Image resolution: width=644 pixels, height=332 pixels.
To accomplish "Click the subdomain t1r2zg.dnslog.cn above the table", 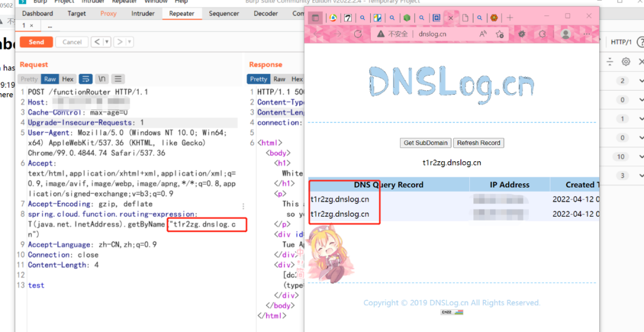I will (x=452, y=162).
